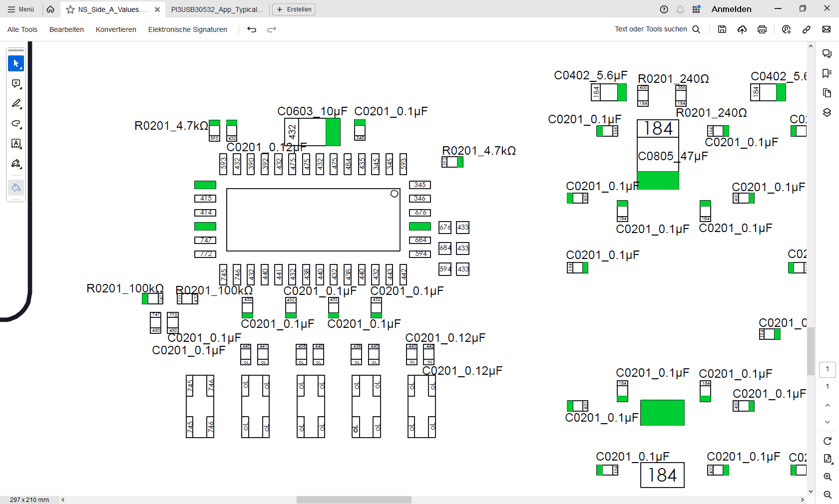Select the arrow selection tool
The image size is (839, 504).
[x=16, y=63]
